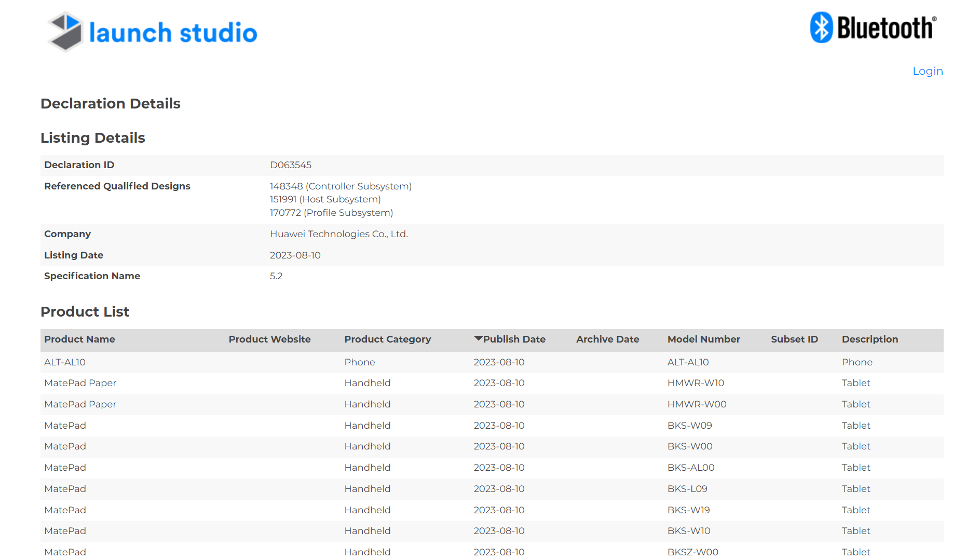980x560 pixels.
Task: Select Specification Name value 5.2
Action: coord(276,276)
